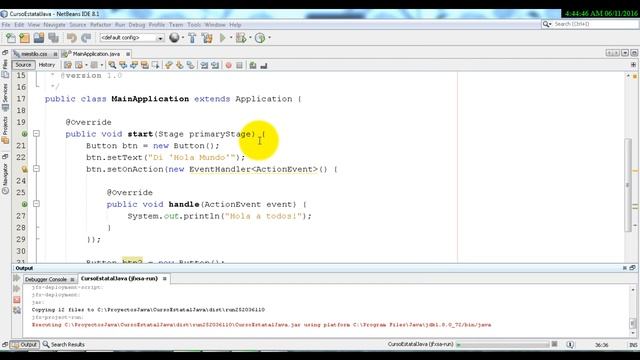
Task: Open project using the toolbar icon
Action: (x=39, y=38)
